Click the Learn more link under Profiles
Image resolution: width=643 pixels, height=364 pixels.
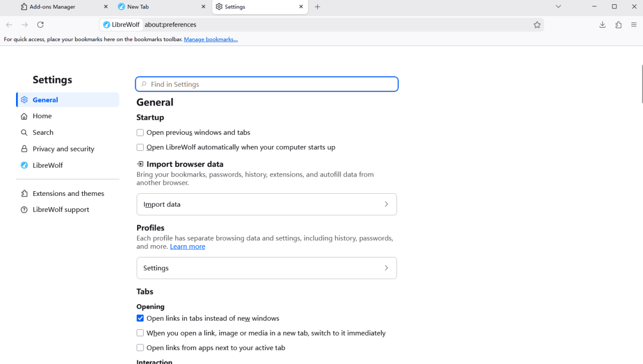(188, 247)
